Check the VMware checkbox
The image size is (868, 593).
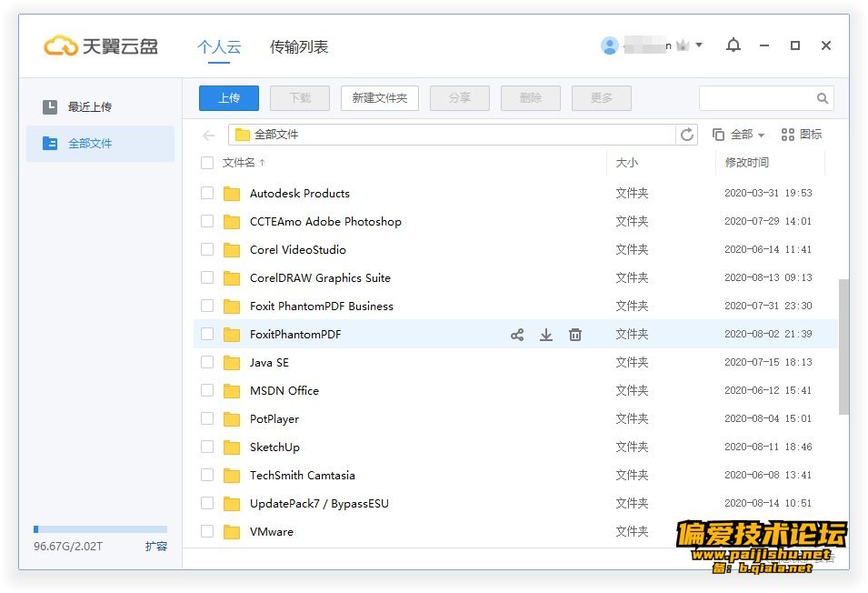pos(207,531)
